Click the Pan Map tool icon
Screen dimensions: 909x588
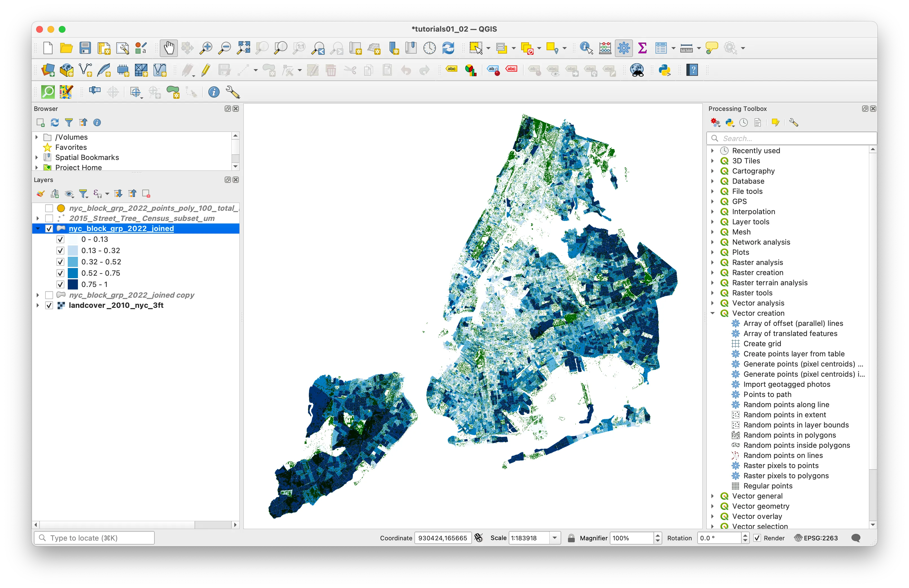(x=168, y=48)
